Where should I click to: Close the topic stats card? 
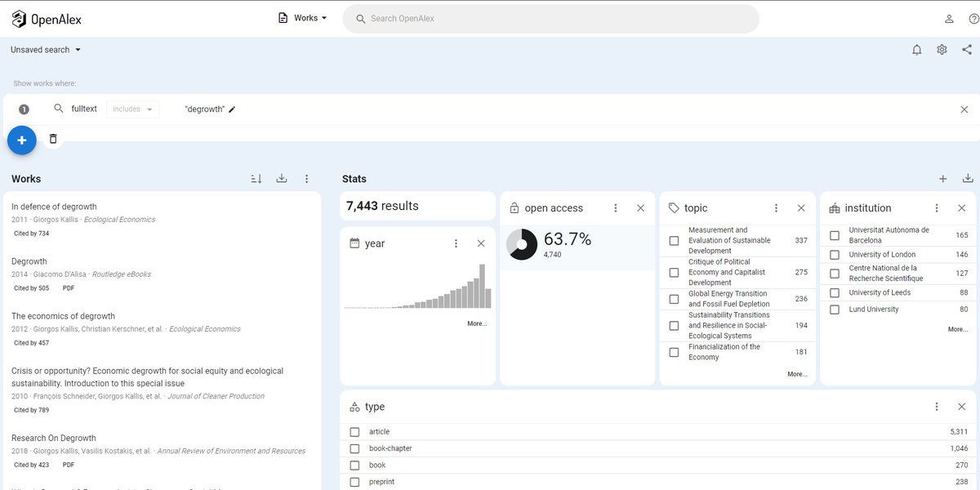[801, 208]
